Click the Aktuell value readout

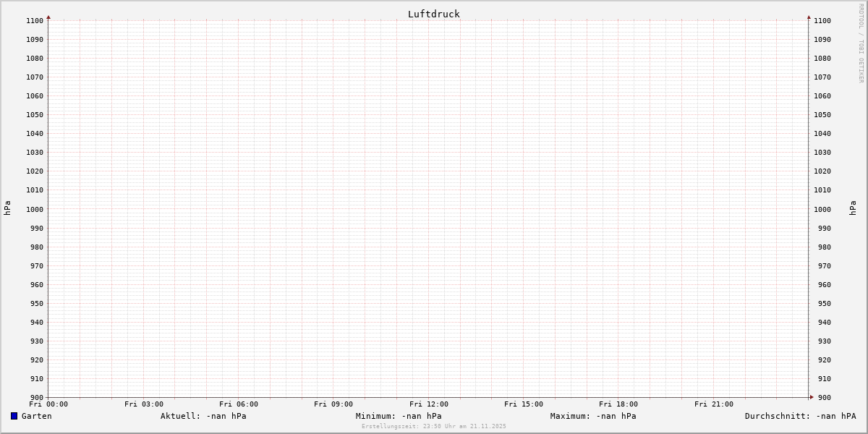[x=203, y=416]
